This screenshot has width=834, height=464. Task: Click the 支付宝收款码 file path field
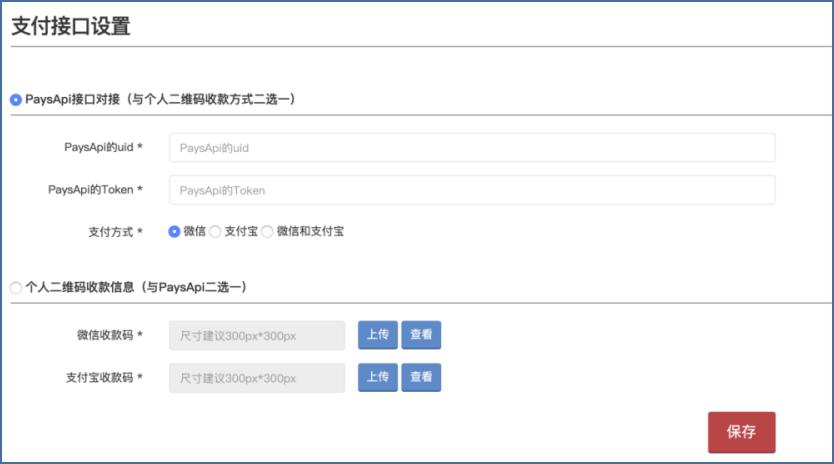pyautogui.click(x=257, y=378)
